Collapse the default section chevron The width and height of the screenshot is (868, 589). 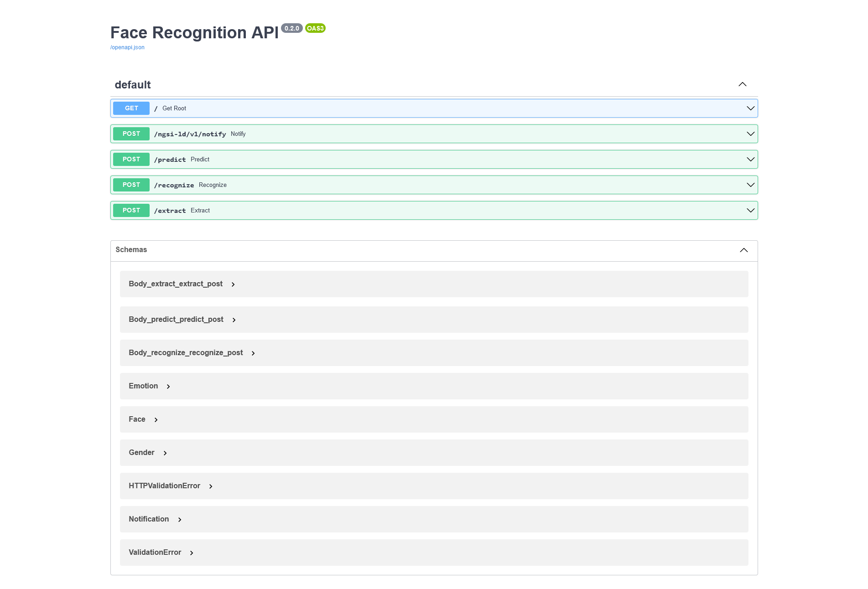[x=742, y=84]
